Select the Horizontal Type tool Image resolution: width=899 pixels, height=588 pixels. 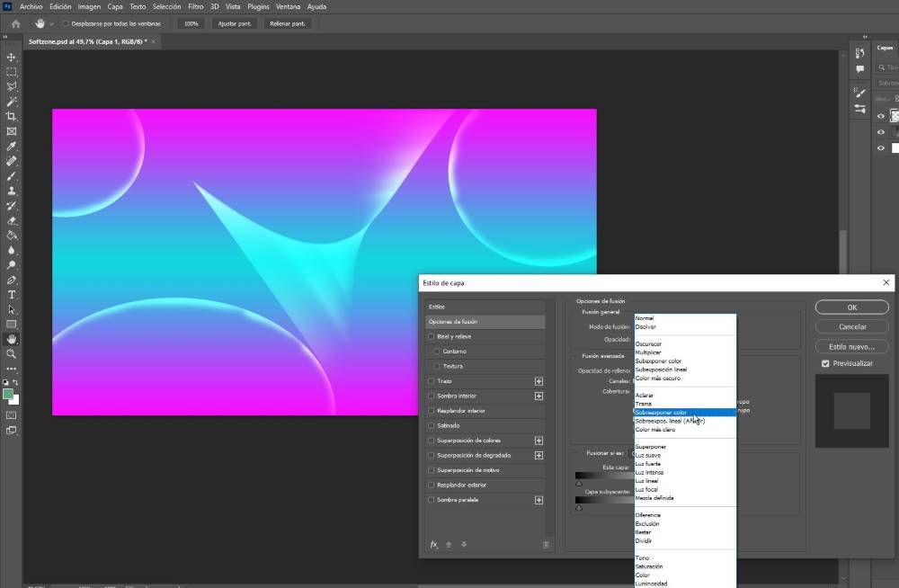point(11,295)
